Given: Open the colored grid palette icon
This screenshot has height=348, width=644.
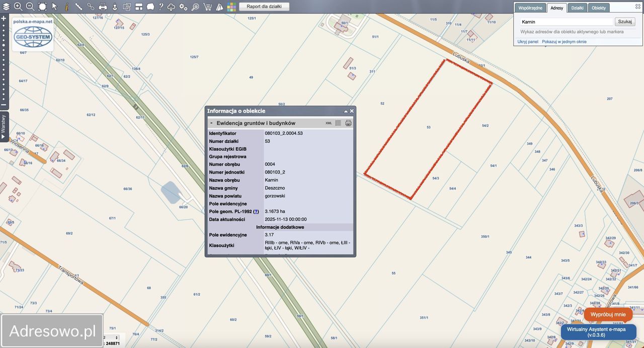Looking at the screenshot, I should pos(231,7).
